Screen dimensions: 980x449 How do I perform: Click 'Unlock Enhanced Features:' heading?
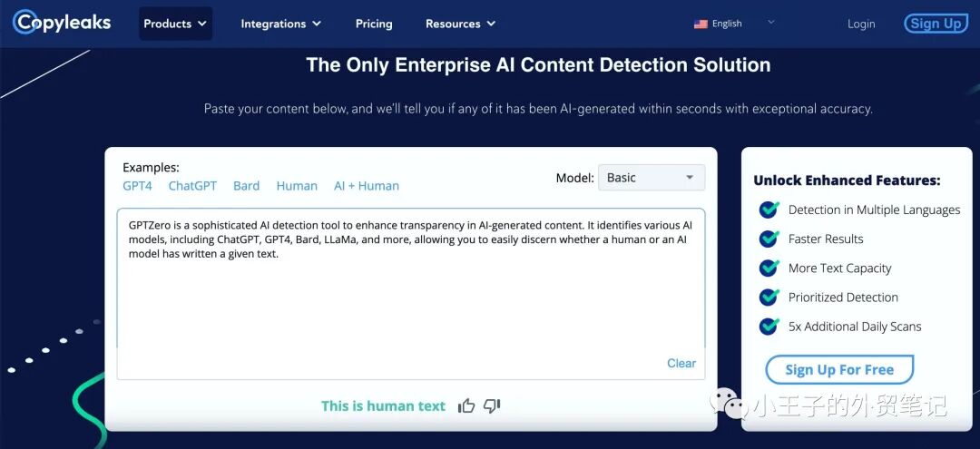847,181
